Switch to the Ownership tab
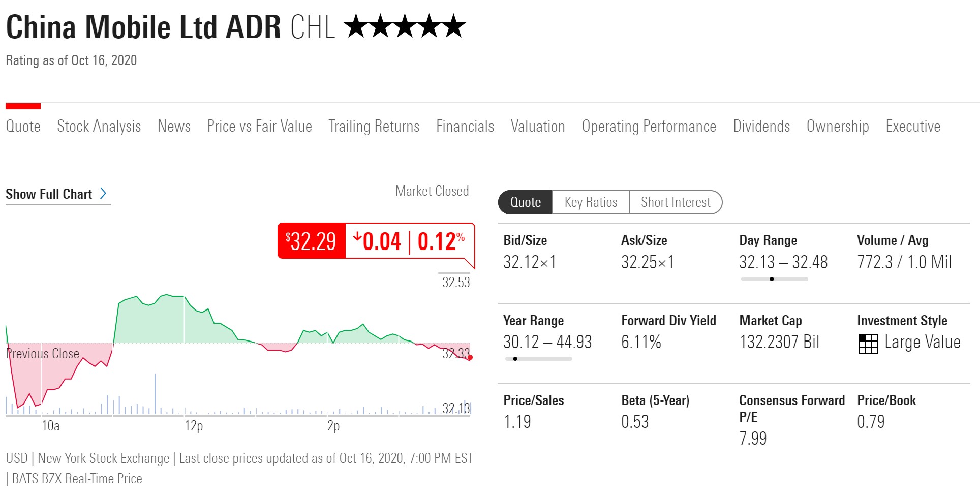The image size is (980, 496). tap(838, 126)
